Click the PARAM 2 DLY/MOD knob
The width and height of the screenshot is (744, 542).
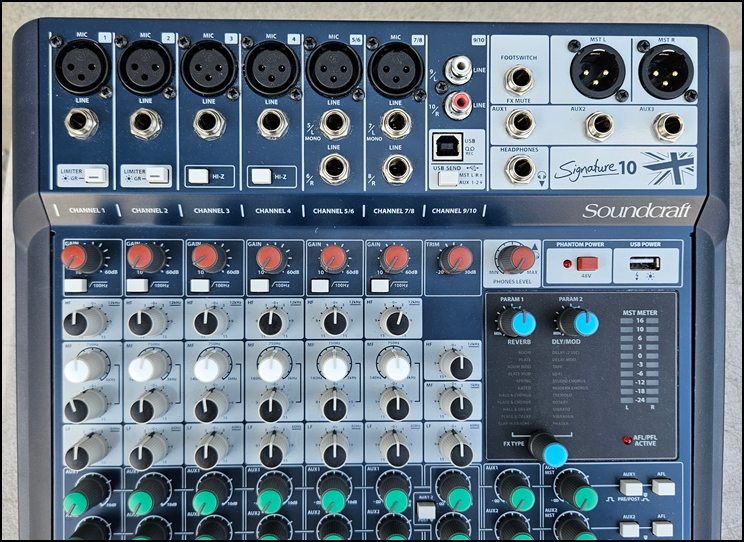[x=578, y=321]
